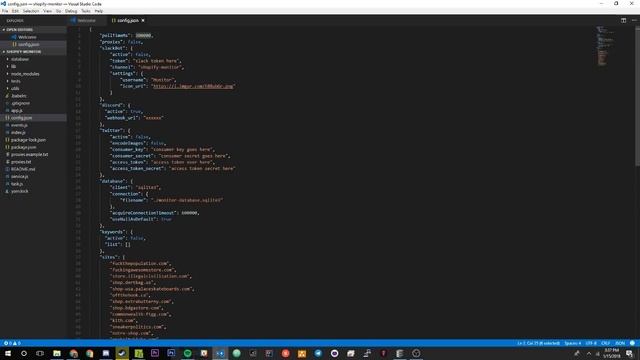The height and width of the screenshot is (360, 640).
Task: Open the Help menu
Action: click(99, 11)
